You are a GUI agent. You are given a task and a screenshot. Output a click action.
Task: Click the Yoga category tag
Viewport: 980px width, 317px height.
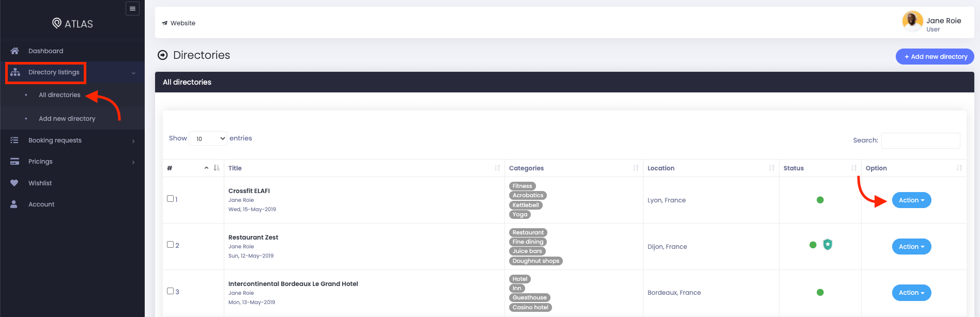pos(520,214)
